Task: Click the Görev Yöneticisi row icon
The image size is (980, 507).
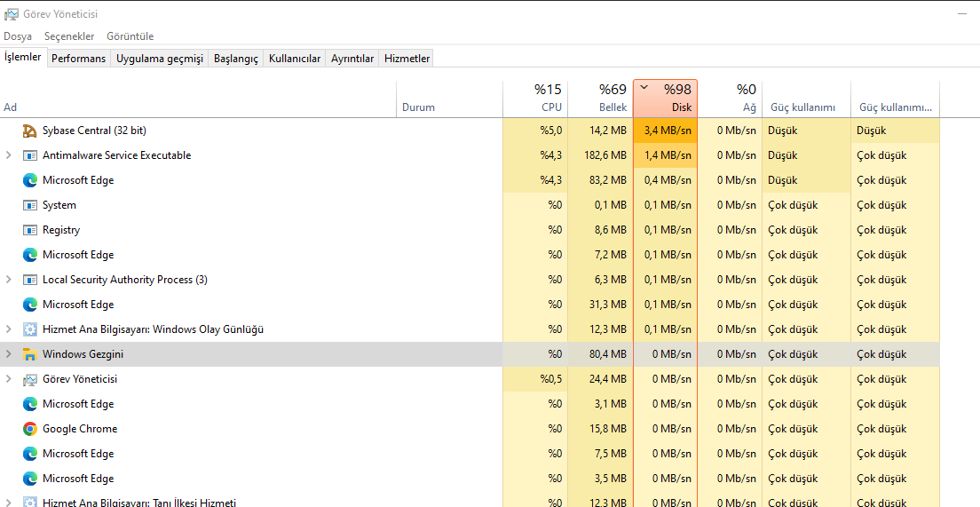Action: 29,379
